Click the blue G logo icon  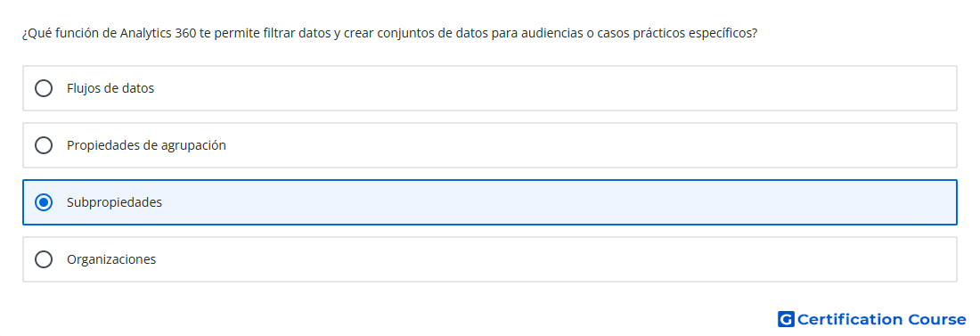click(x=786, y=319)
